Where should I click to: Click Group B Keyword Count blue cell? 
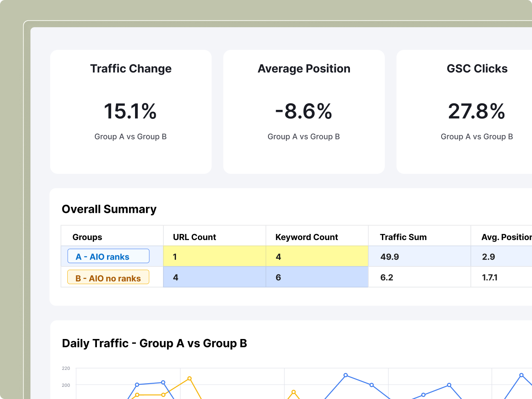tap(317, 277)
